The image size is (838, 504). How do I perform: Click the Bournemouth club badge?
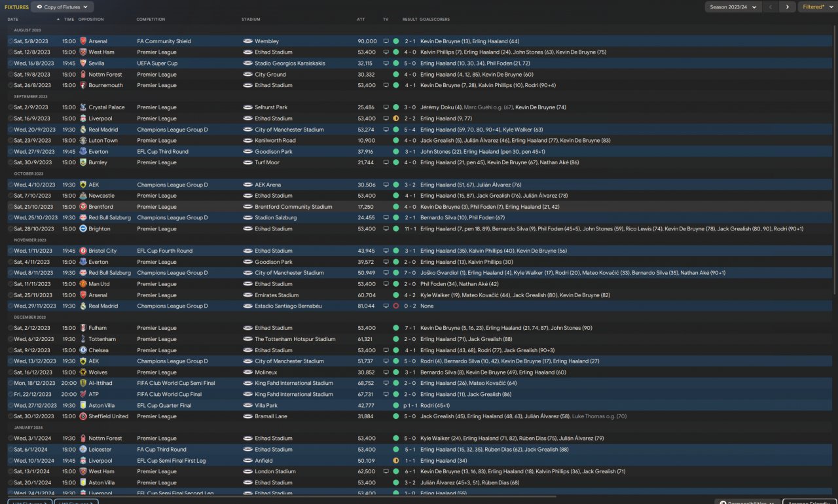[83, 85]
